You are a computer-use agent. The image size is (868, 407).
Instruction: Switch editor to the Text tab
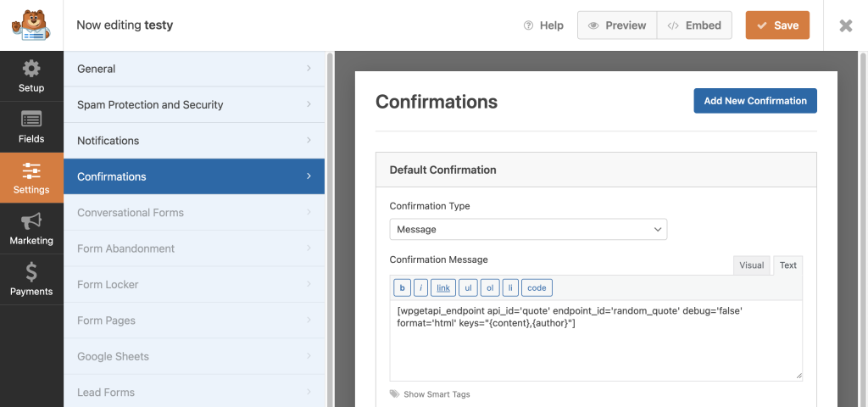click(787, 265)
